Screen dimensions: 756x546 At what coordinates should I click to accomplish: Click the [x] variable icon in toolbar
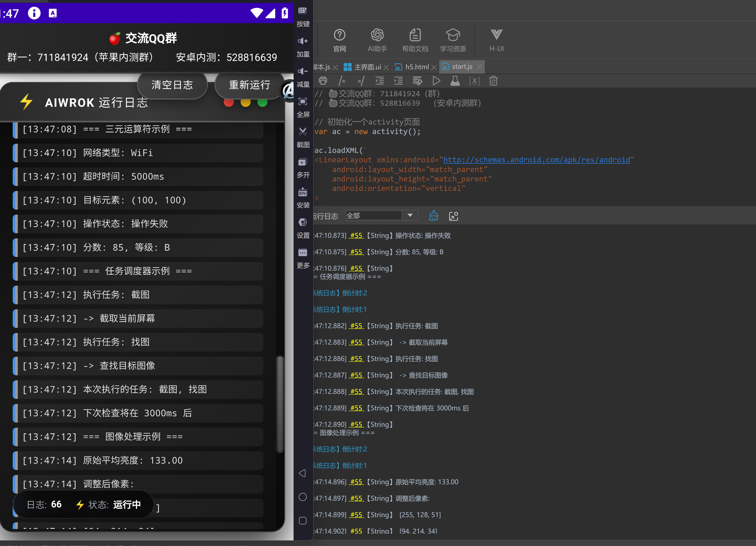pos(474,81)
